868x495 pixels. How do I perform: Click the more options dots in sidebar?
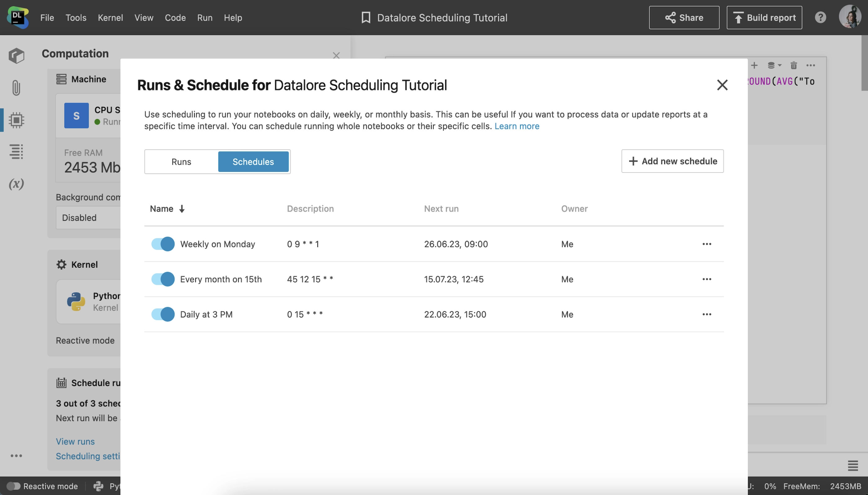[16, 456]
